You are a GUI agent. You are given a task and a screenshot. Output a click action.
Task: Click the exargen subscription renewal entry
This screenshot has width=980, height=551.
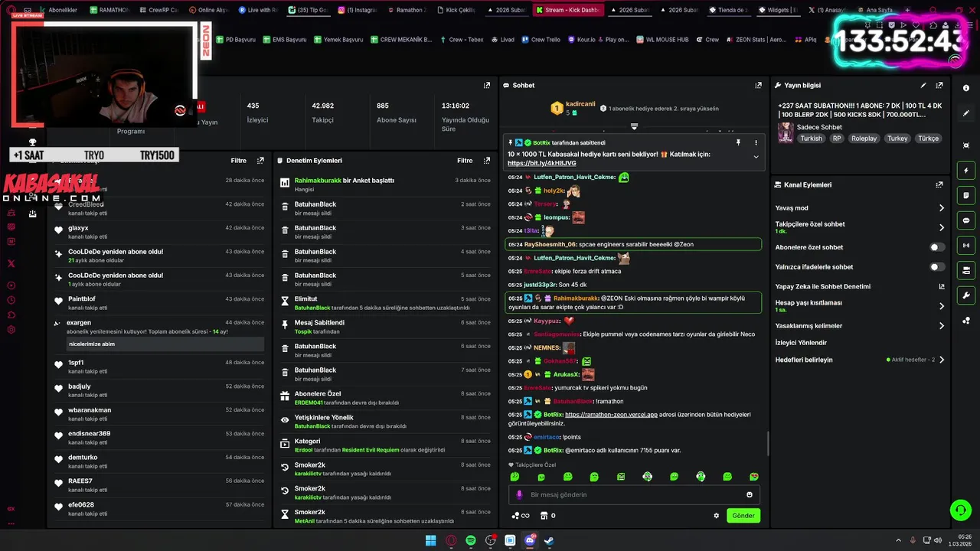tap(159, 336)
